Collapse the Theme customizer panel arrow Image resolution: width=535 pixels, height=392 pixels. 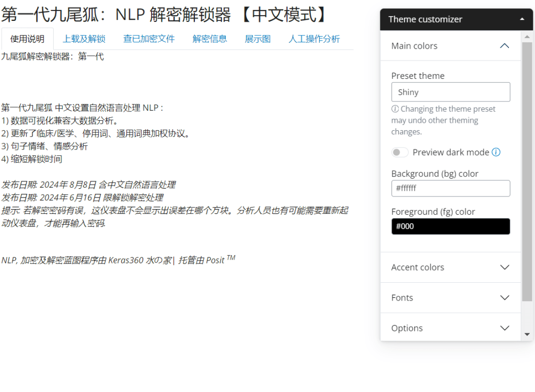[x=522, y=19]
